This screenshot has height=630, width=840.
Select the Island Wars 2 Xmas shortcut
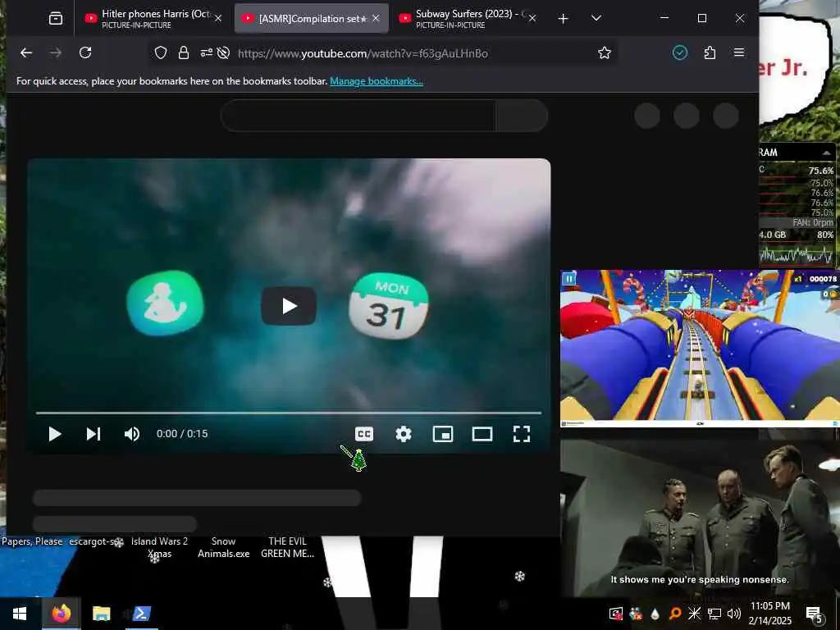tap(160, 547)
